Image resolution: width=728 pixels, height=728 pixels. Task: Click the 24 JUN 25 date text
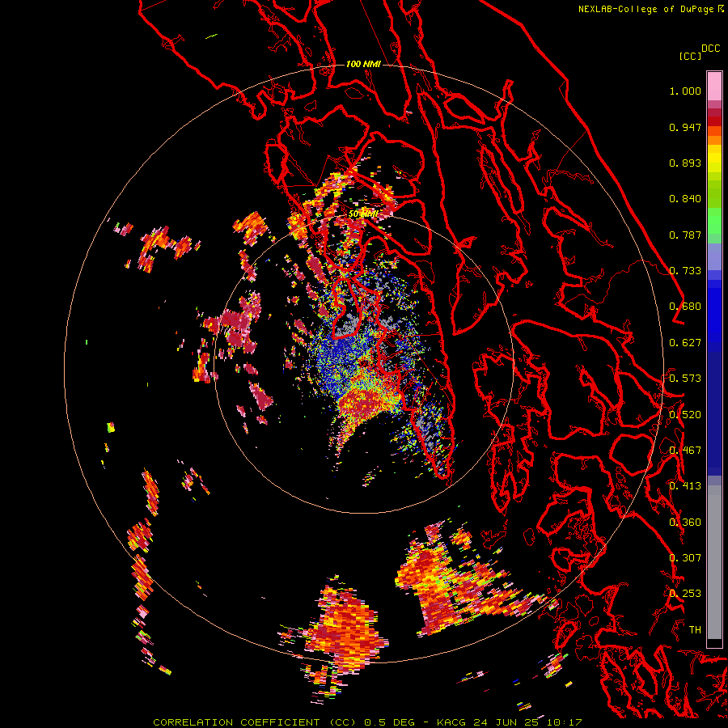click(506, 722)
